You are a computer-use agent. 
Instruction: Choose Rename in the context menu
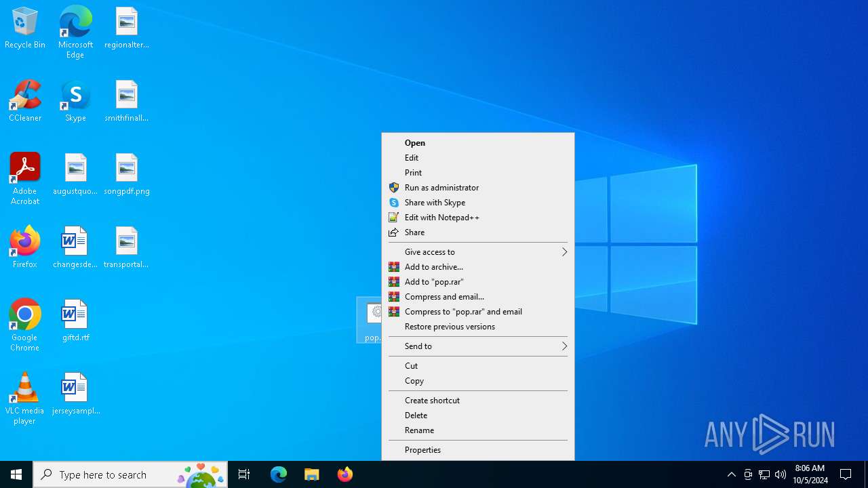(x=478, y=430)
